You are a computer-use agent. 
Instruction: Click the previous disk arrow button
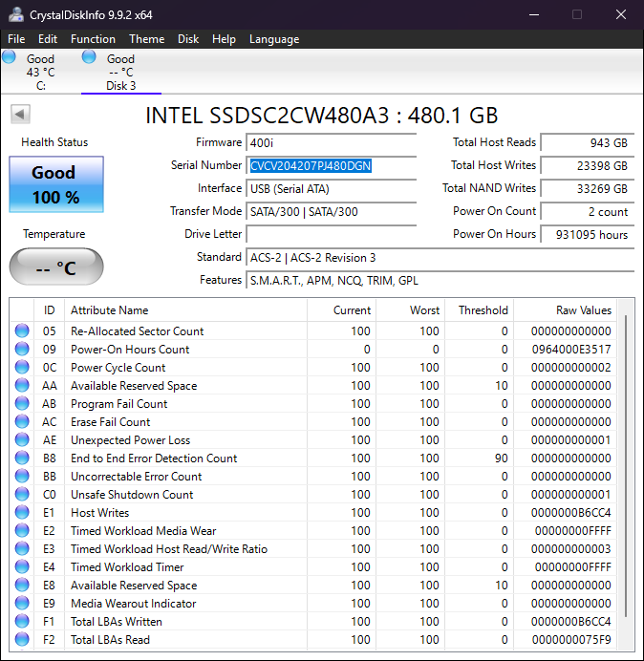20,114
